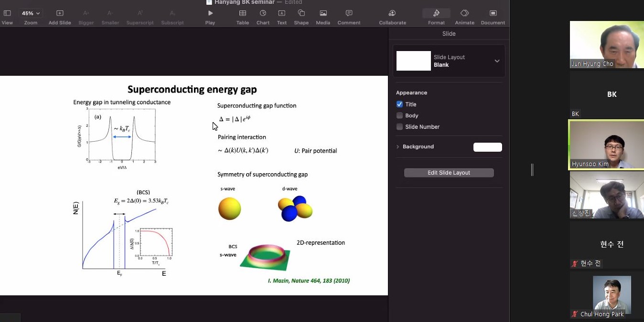Open the Media insert menu
This screenshot has width=644, height=322.
coord(323,13)
